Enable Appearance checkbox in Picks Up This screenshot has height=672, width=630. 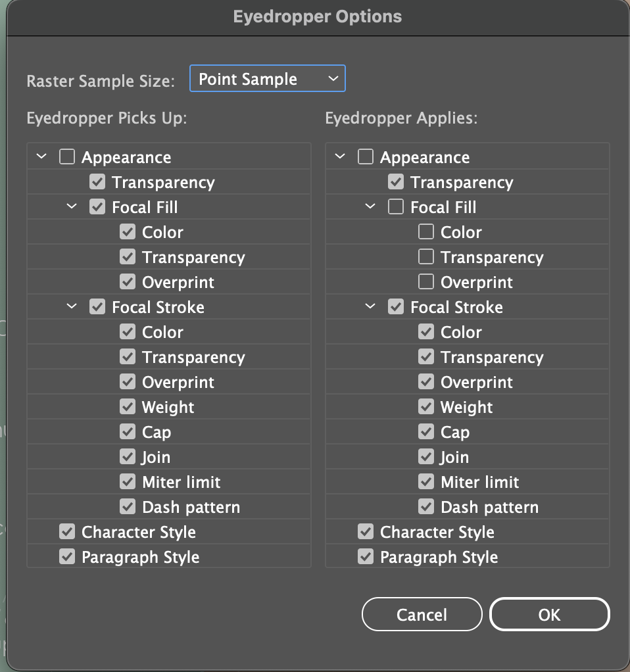point(67,157)
